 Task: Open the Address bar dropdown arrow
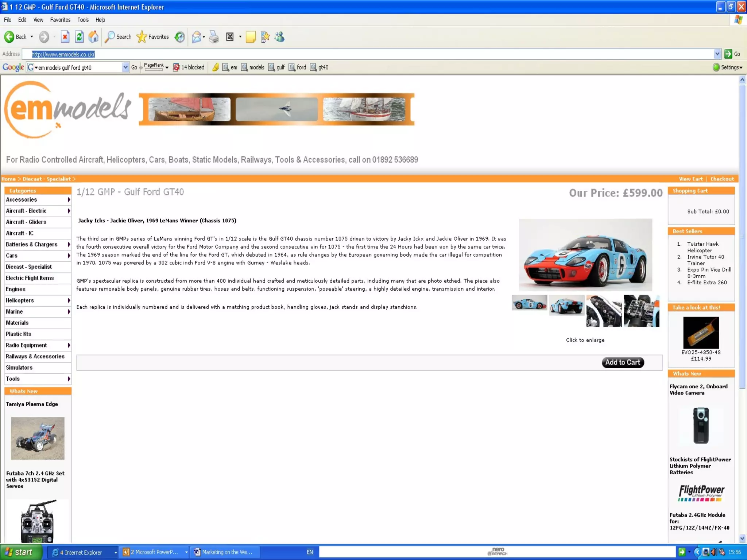pos(717,54)
